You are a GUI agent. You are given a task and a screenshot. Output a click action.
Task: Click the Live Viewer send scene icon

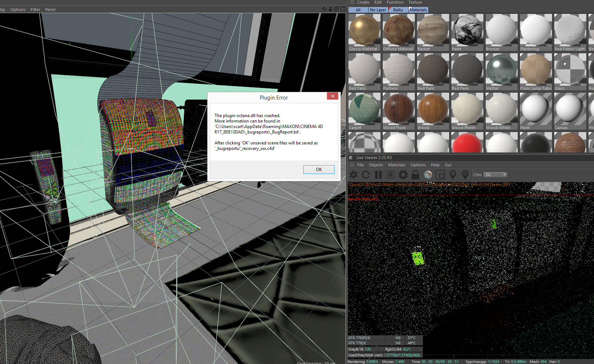354,175
